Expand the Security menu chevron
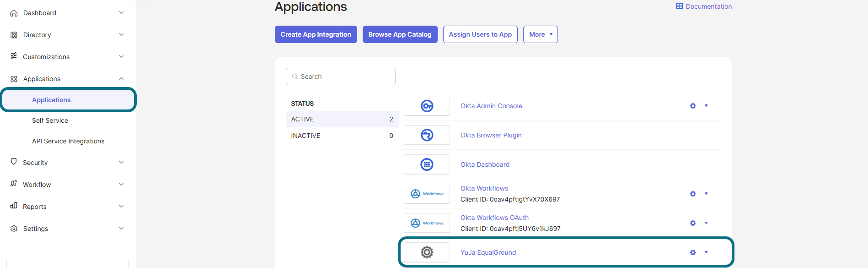This screenshot has width=868, height=268. 121,163
